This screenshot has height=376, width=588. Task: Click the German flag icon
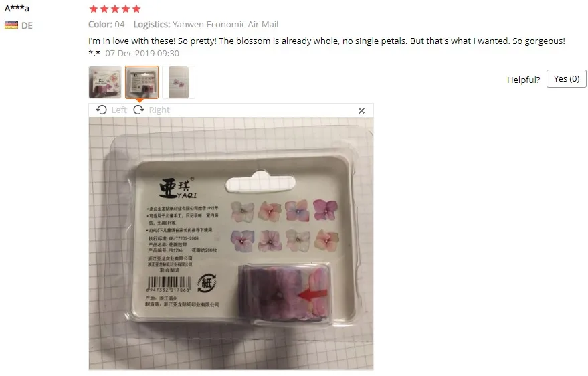11,25
